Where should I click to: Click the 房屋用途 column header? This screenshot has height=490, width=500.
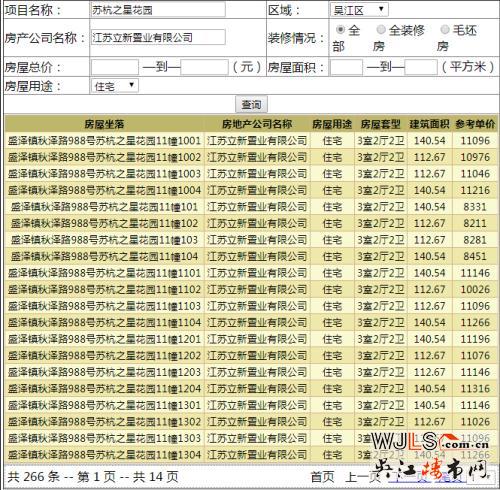tap(332, 124)
